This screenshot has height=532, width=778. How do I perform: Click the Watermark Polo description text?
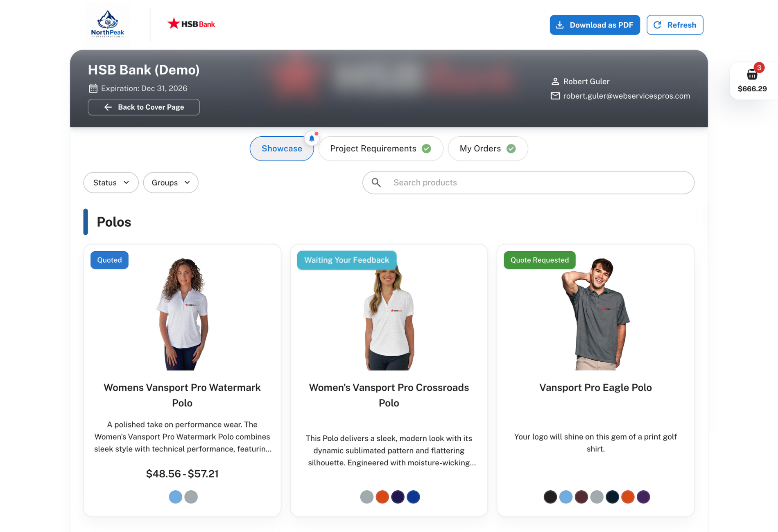[182, 437]
